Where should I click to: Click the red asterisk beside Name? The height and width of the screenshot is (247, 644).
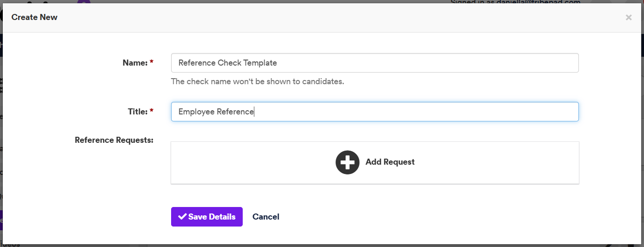coord(152,62)
